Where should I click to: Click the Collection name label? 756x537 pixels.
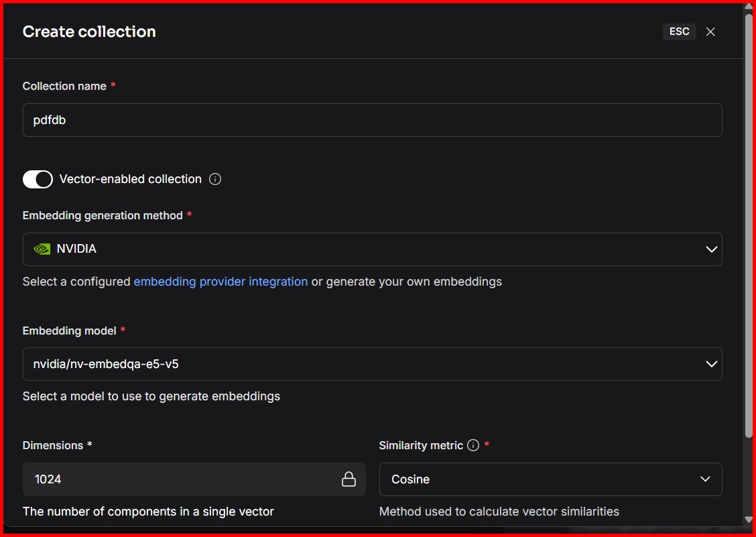64,86
